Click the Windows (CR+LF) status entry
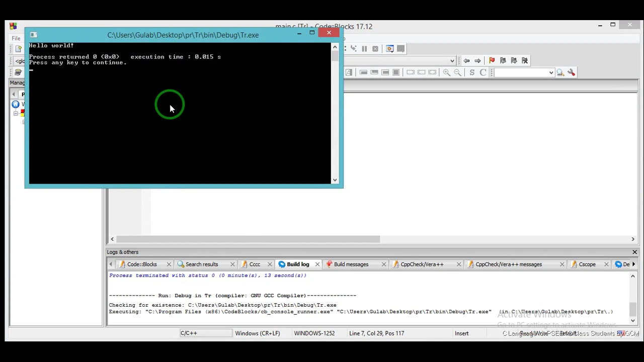The width and height of the screenshot is (644, 362). (257, 333)
